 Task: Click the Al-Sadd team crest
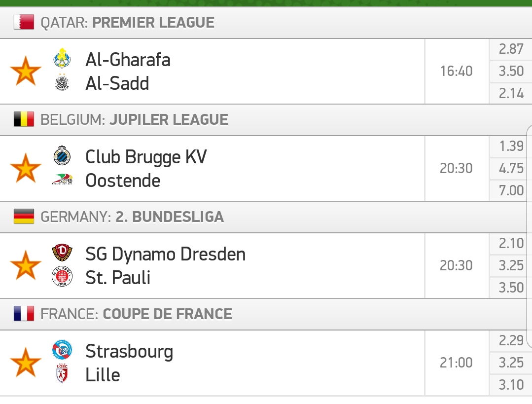pyautogui.click(x=62, y=82)
